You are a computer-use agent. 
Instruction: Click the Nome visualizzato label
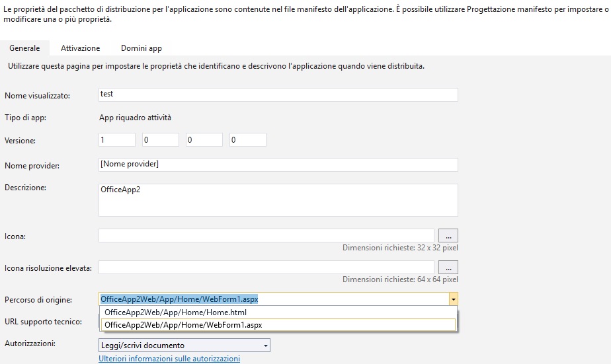click(x=38, y=96)
